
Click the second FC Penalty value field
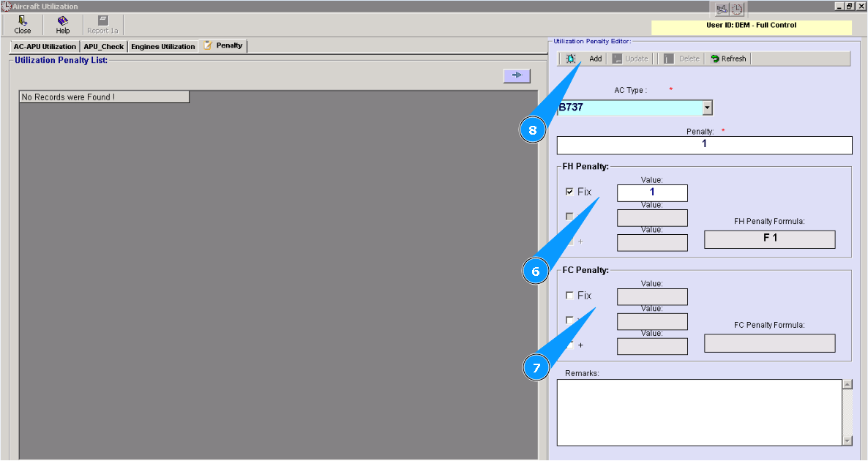pos(652,321)
